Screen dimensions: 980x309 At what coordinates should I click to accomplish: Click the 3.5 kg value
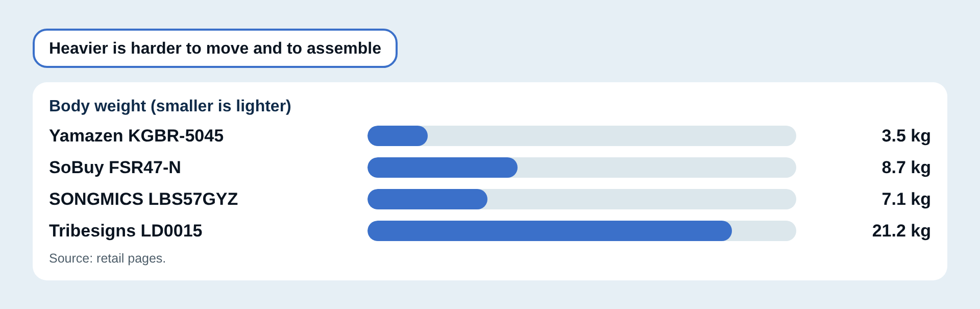(906, 136)
